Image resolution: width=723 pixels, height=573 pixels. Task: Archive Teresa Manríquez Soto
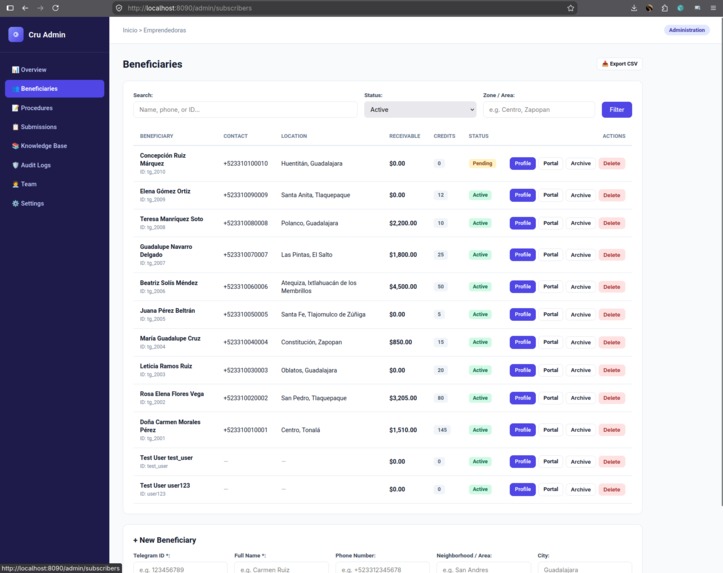(581, 223)
